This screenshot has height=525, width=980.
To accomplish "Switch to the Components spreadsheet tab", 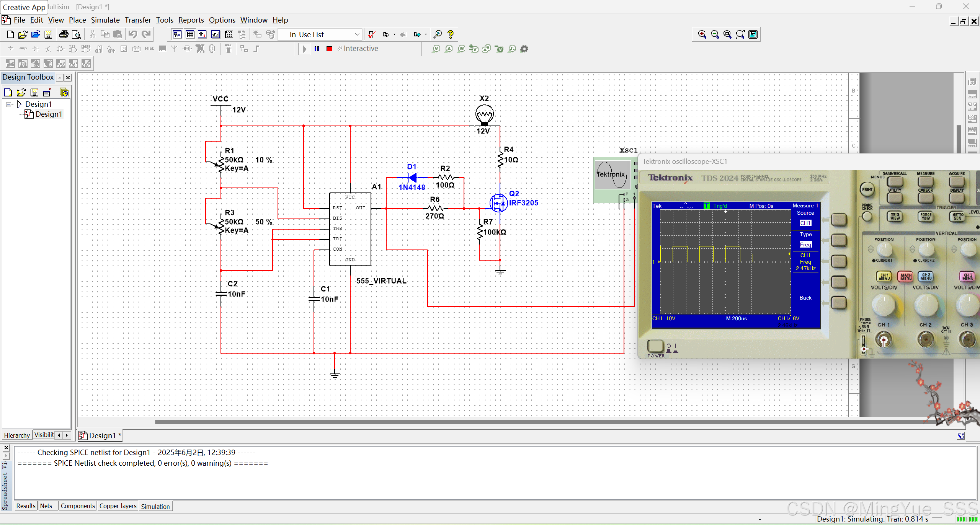I will pyautogui.click(x=77, y=506).
